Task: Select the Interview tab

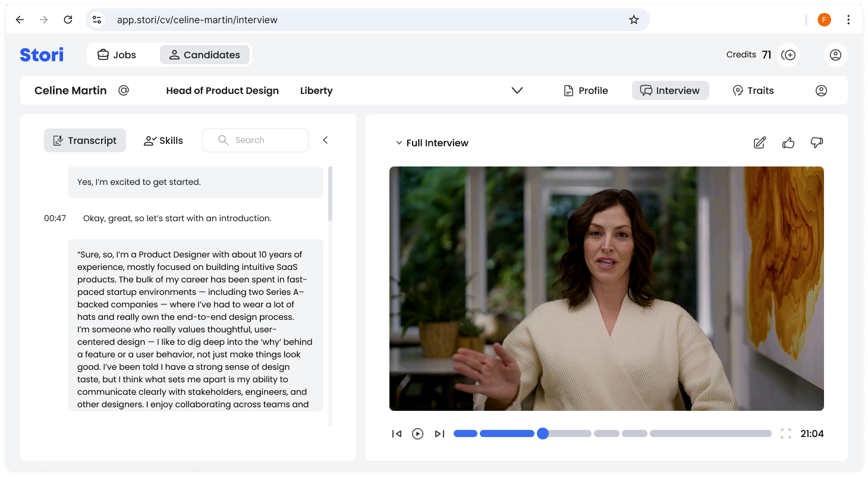Action: click(x=670, y=90)
